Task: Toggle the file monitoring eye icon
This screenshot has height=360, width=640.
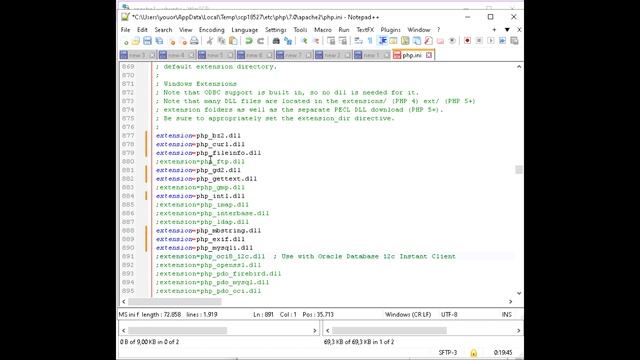Action: (452, 41)
